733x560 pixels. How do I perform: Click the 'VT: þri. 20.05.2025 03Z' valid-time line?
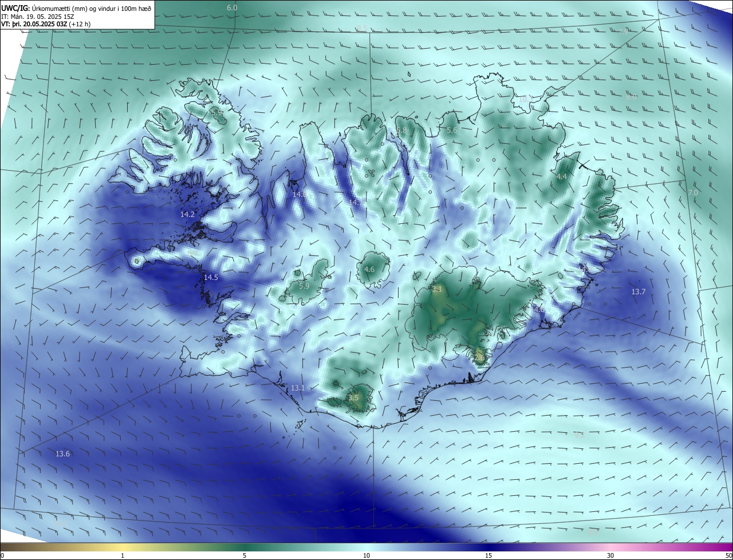[x=34, y=24]
